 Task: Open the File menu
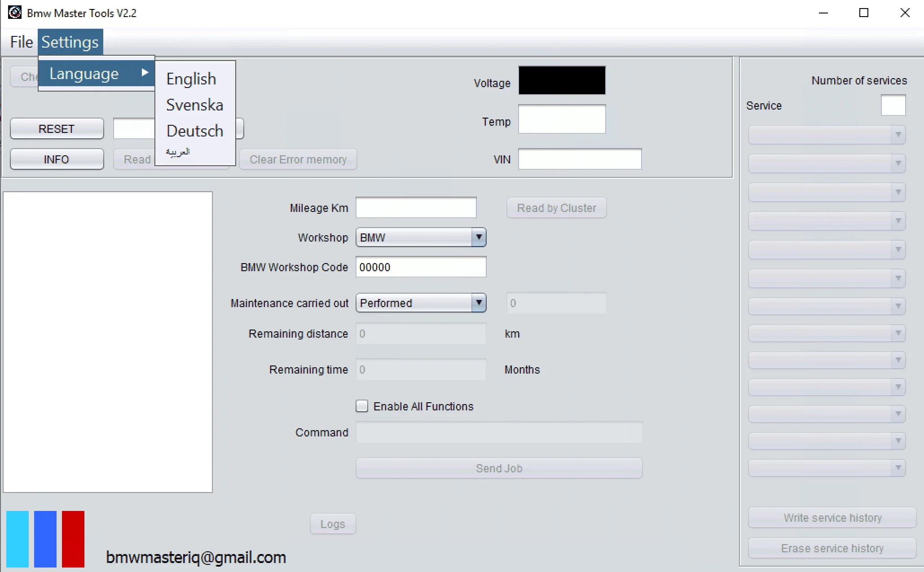(x=22, y=42)
